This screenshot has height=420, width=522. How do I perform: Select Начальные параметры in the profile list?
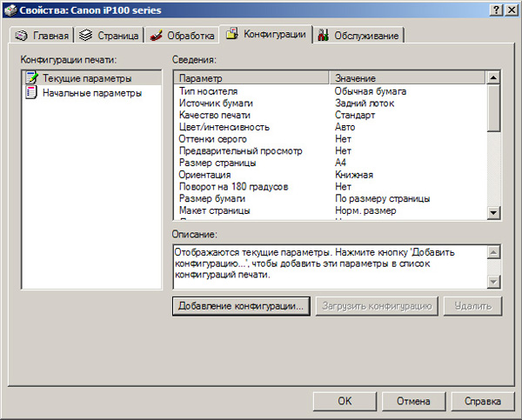click(92, 93)
